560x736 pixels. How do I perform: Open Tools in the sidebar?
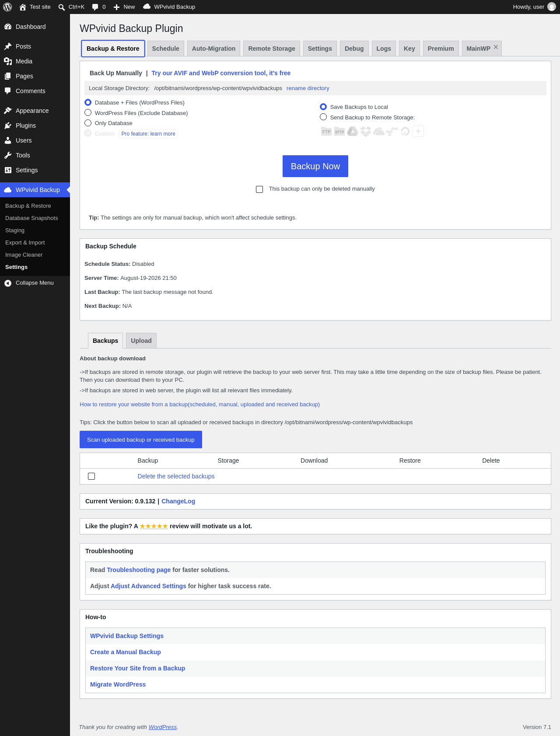coord(35,155)
